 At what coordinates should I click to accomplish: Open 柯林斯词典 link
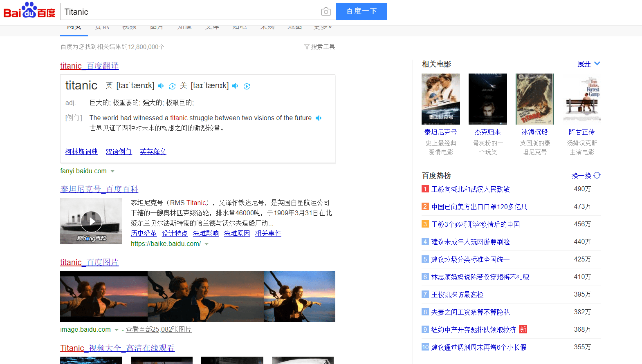(x=82, y=152)
